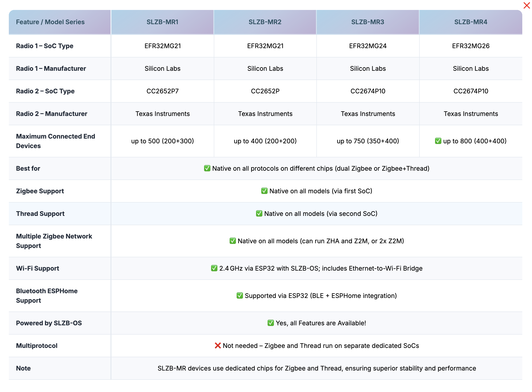Click the red cross icon in Multiprotocol row
The image size is (532, 392).
pos(217,346)
